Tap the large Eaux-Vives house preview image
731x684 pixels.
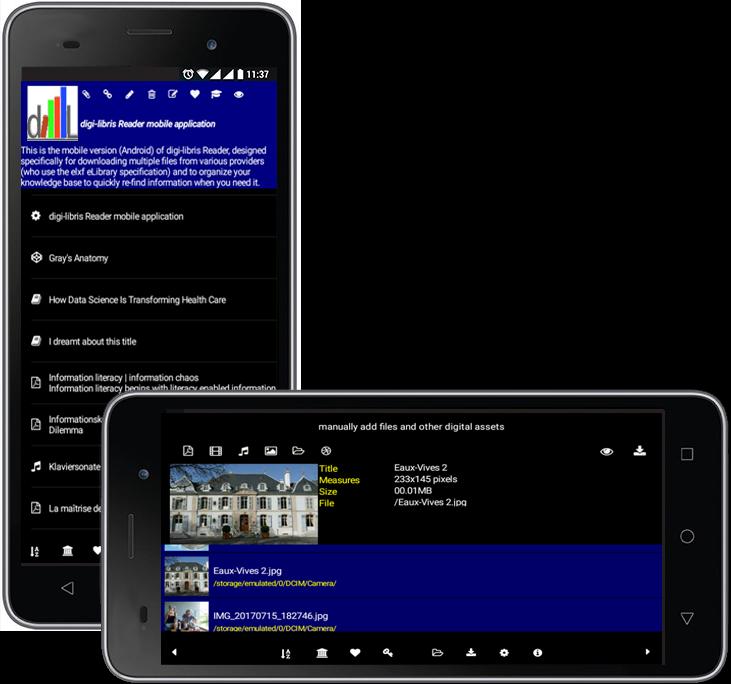click(244, 504)
